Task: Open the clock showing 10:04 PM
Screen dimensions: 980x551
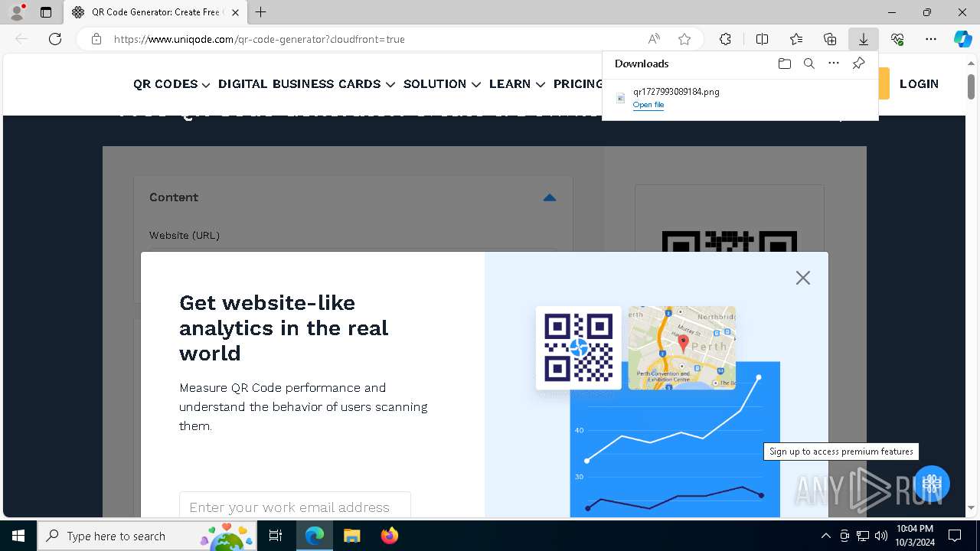Action: (x=915, y=536)
